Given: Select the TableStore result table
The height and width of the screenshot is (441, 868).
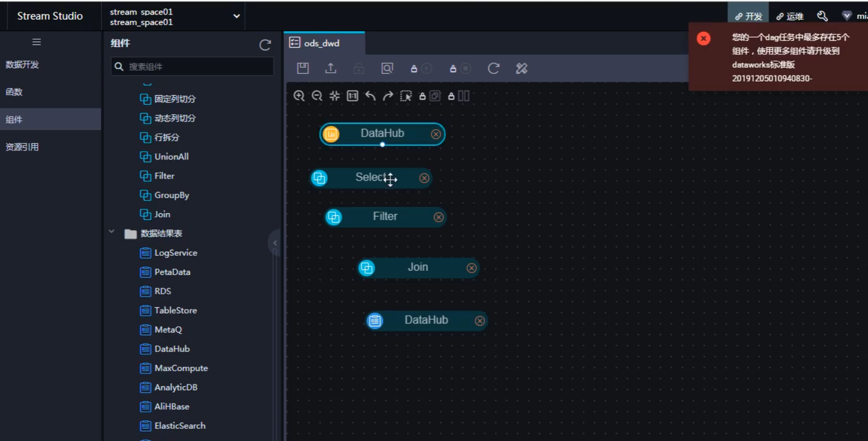Looking at the screenshot, I should 168,311.
